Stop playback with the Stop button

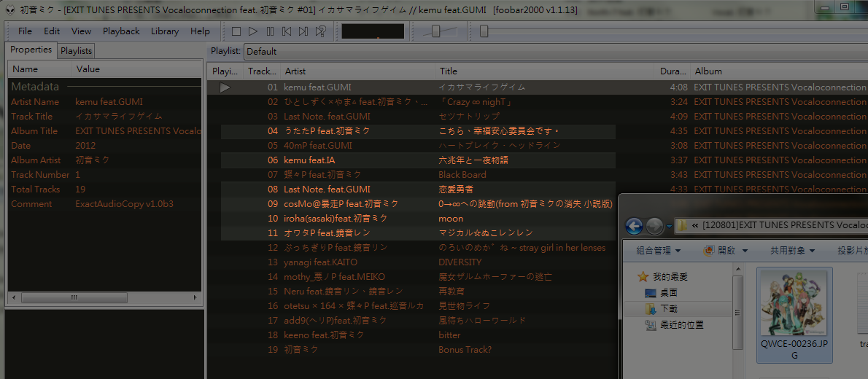pyautogui.click(x=236, y=31)
